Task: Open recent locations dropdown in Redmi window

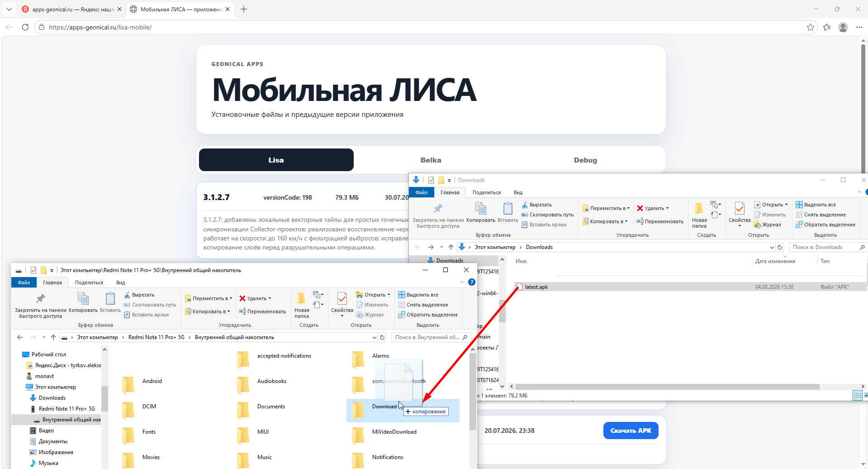Action: (x=44, y=337)
